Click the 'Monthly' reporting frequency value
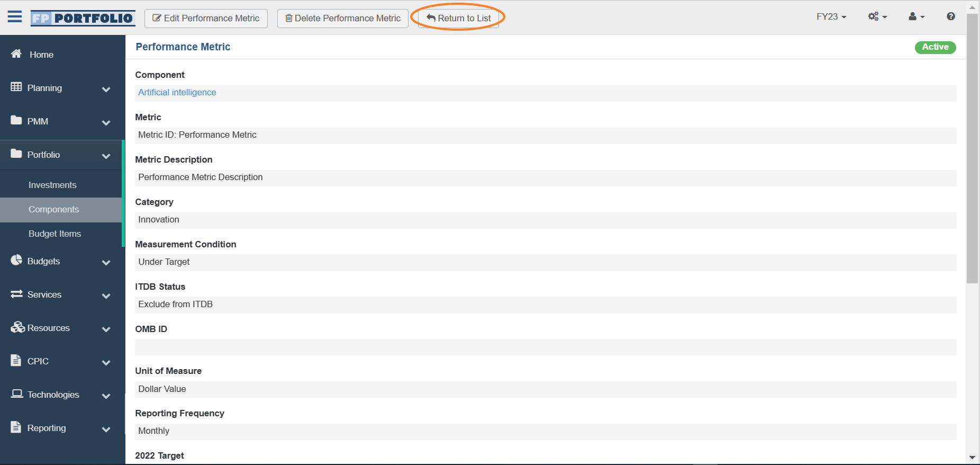The width and height of the screenshot is (980, 465). (154, 431)
